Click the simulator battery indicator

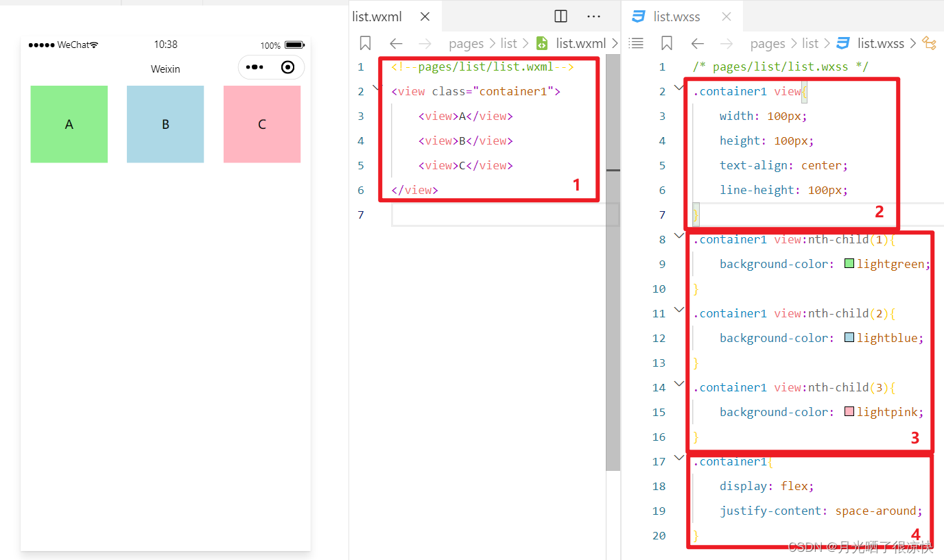point(294,45)
